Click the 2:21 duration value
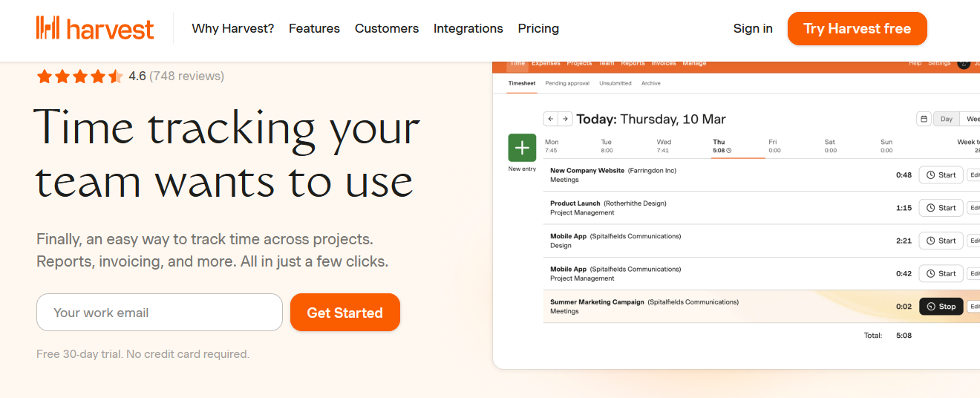The height and width of the screenshot is (398, 980). [x=904, y=241]
